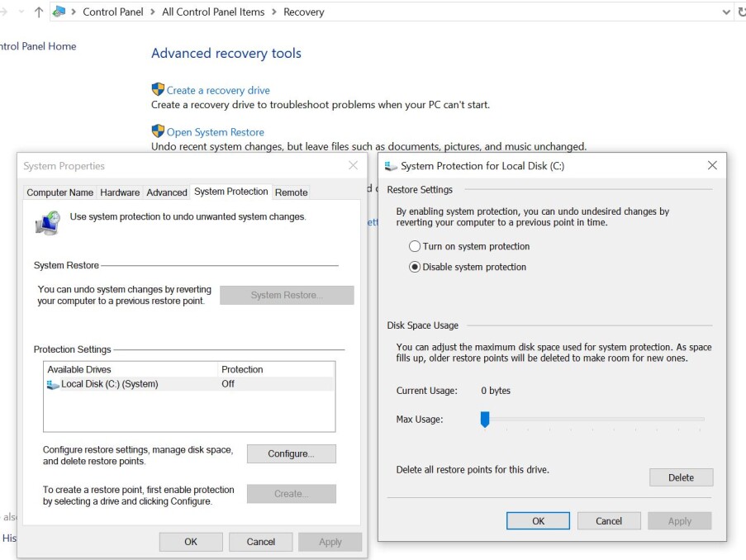746x560 pixels.
Task: Open the Configure... button
Action: (291, 453)
